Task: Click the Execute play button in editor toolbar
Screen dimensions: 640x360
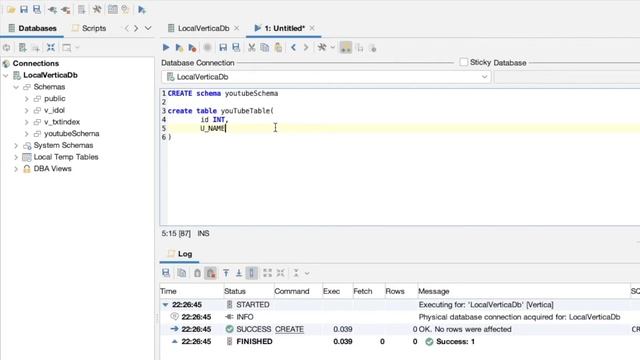Action: 166,48
